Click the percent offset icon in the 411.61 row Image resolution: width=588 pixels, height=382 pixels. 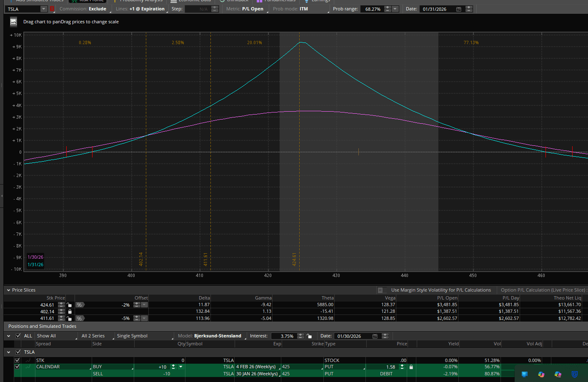coord(80,318)
